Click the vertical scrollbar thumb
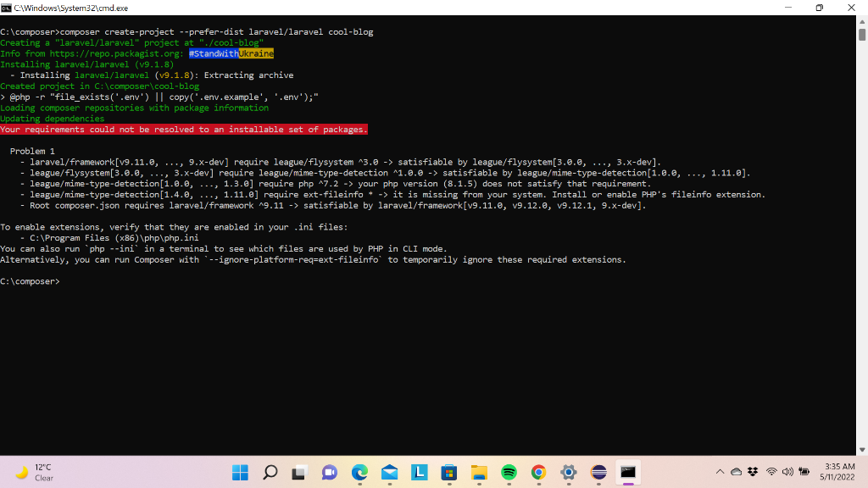The height and width of the screenshot is (488, 868). (x=862, y=34)
